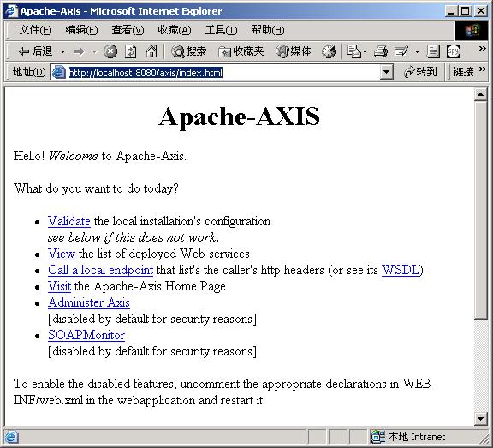Open the 文件(F) menu
Viewport: 493px width, 448px height.
click(35, 30)
